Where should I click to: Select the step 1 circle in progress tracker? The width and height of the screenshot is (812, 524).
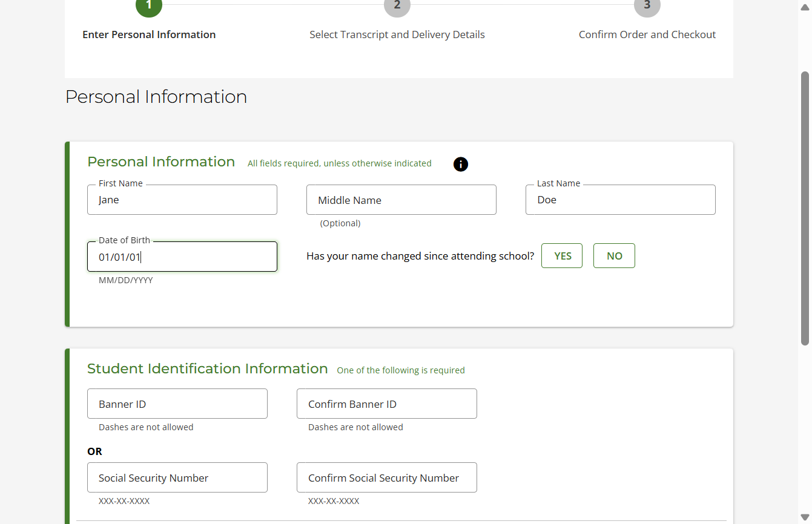pyautogui.click(x=149, y=6)
